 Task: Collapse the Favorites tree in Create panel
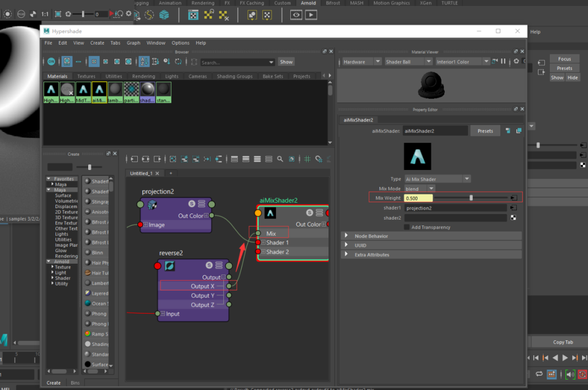(49, 179)
